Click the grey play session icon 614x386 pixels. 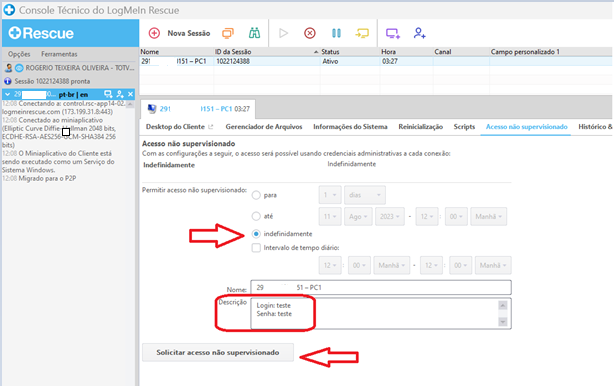point(284,33)
